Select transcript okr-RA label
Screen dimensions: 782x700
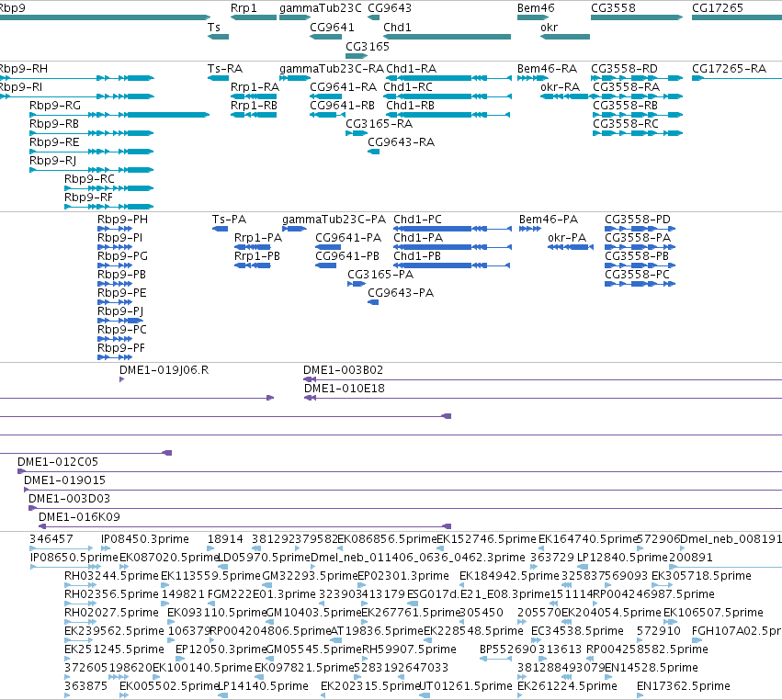pyautogui.click(x=560, y=87)
